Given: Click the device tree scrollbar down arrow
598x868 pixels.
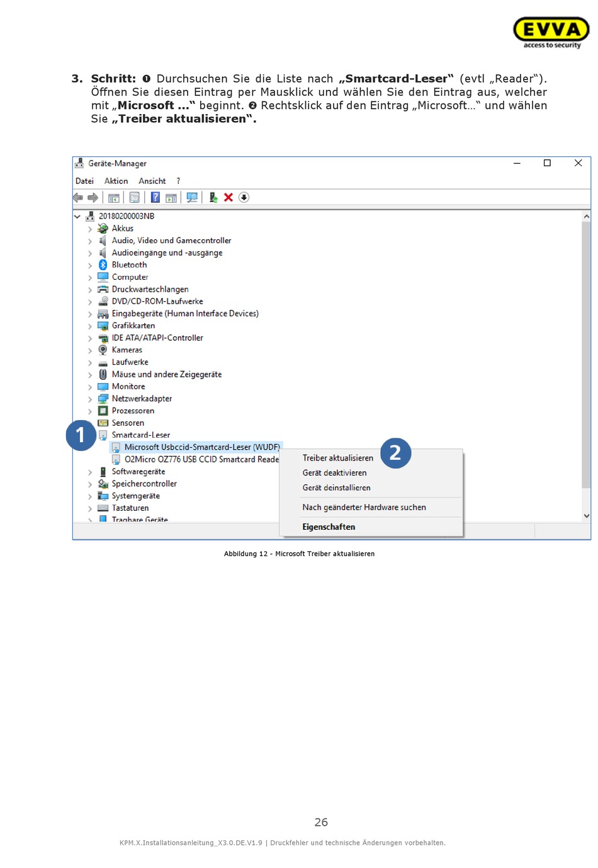Looking at the screenshot, I should coord(587,516).
